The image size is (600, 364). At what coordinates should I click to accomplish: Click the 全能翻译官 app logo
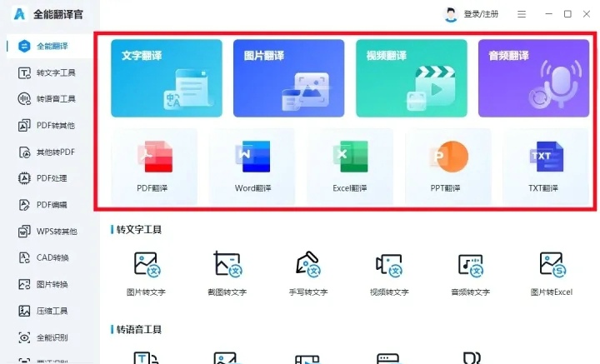19,14
